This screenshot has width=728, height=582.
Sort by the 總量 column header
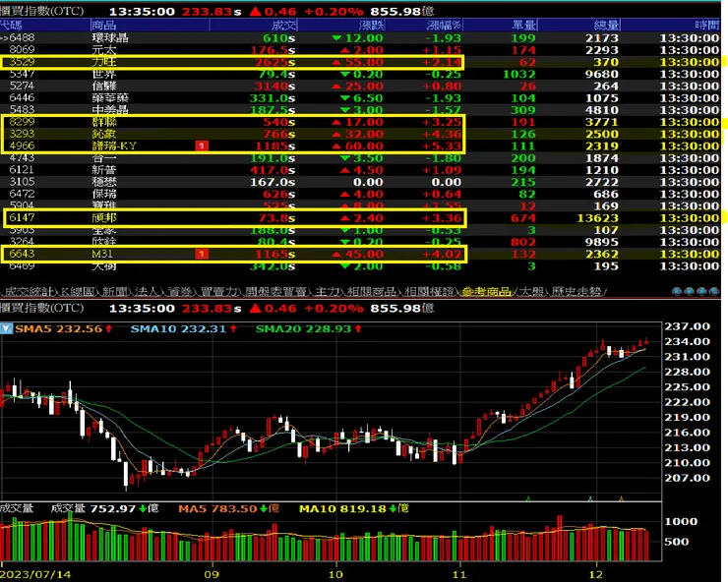pyautogui.click(x=579, y=25)
